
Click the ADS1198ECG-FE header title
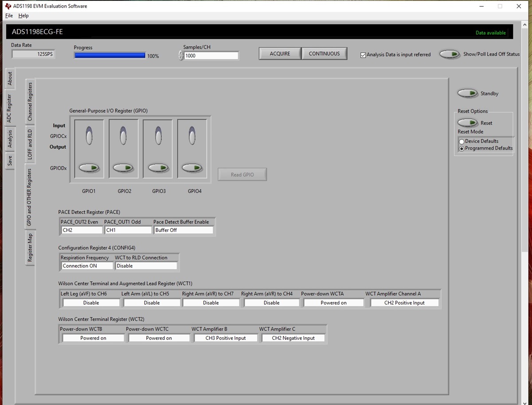tap(38, 32)
